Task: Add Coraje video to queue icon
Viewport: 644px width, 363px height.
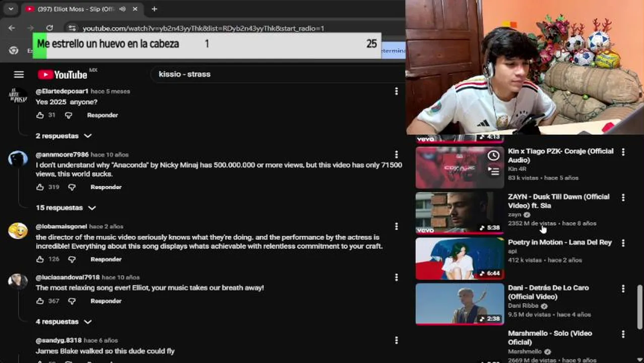Action: click(494, 172)
